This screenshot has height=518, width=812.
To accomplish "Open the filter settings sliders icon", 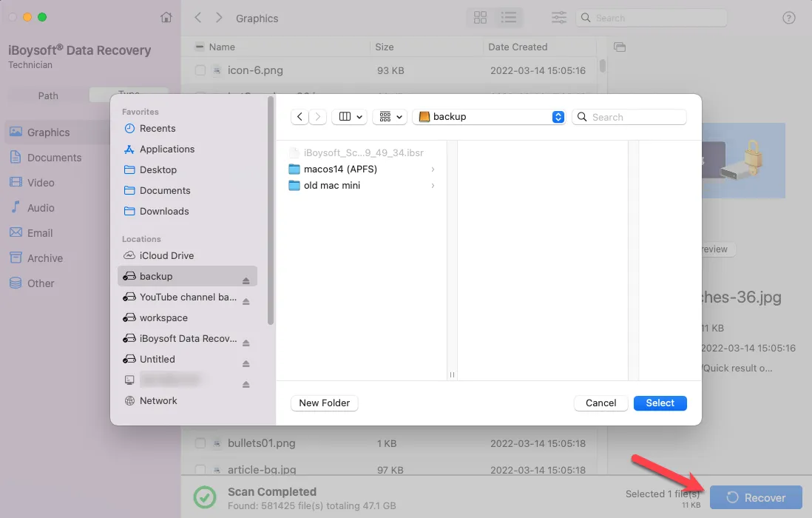I will [x=559, y=18].
